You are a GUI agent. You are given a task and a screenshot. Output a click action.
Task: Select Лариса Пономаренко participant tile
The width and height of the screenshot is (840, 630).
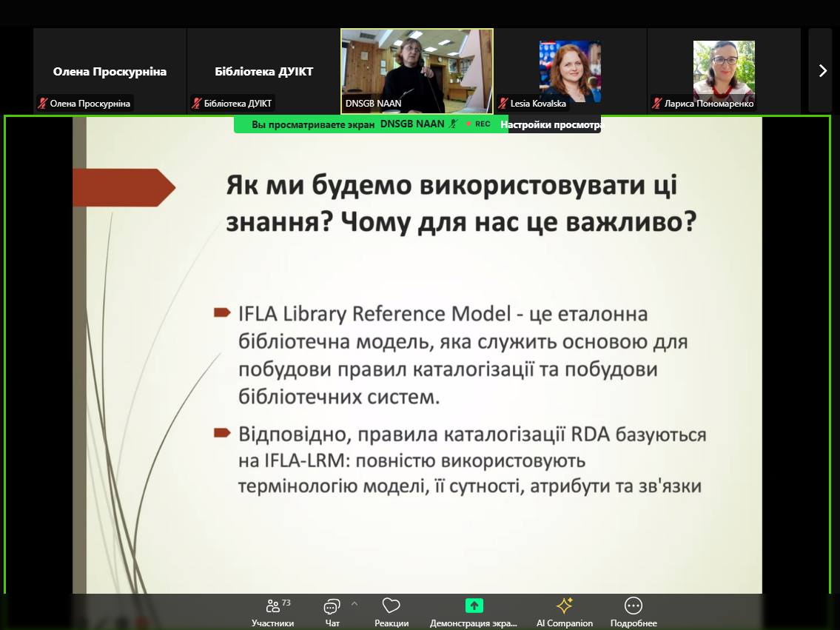coord(725,71)
